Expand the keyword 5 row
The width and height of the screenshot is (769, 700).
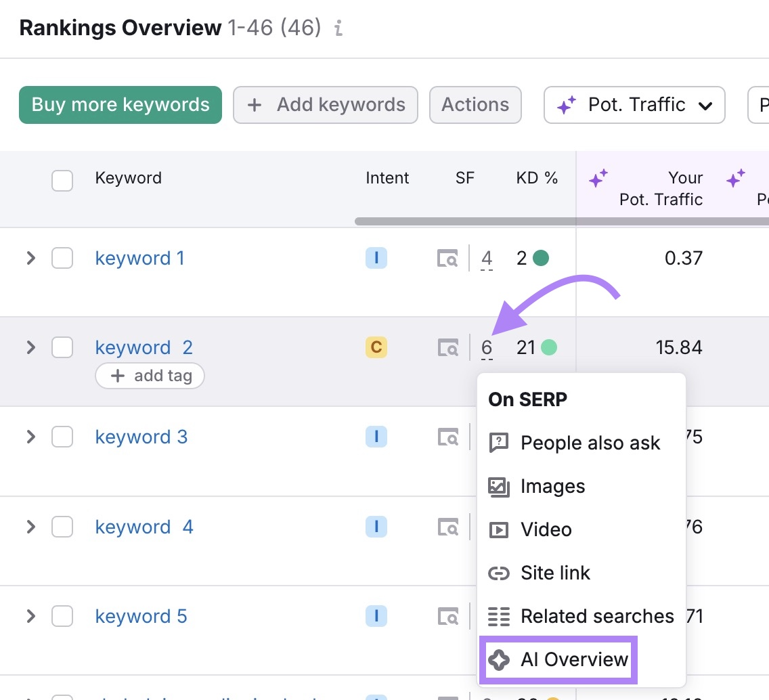pos(30,616)
